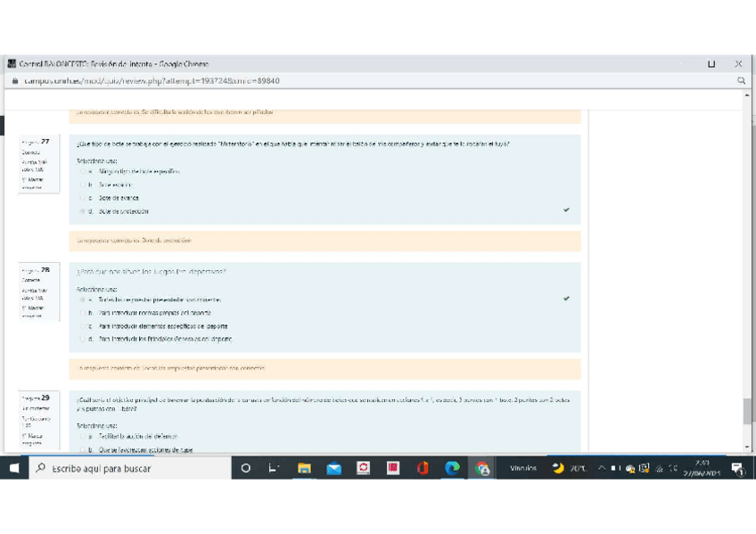Click the padlock site info icon
This screenshot has height=534, width=756.
[14, 81]
